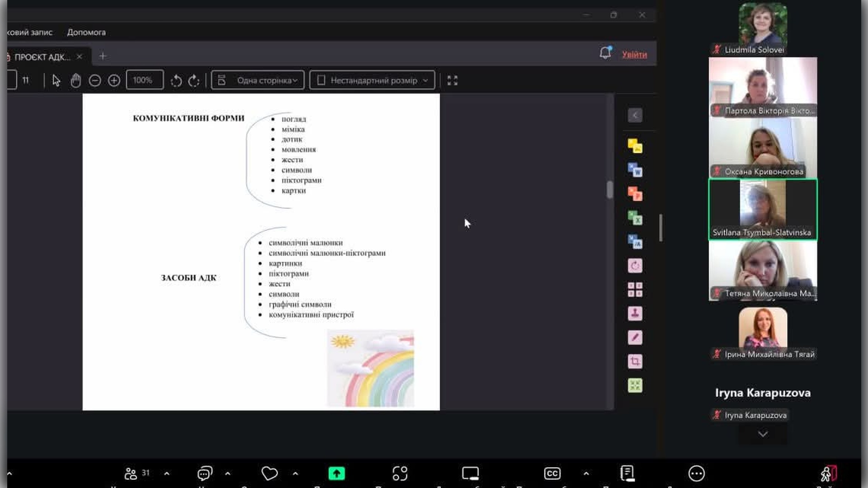Open the Допомога menu

pos(86,32)
